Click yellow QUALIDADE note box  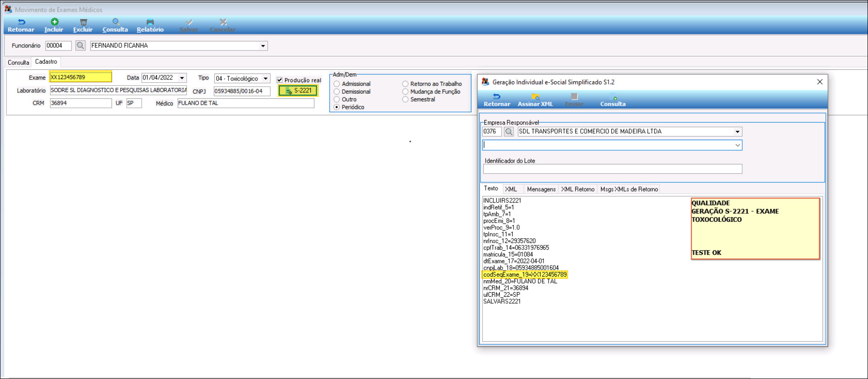click(x=755, y=228)
